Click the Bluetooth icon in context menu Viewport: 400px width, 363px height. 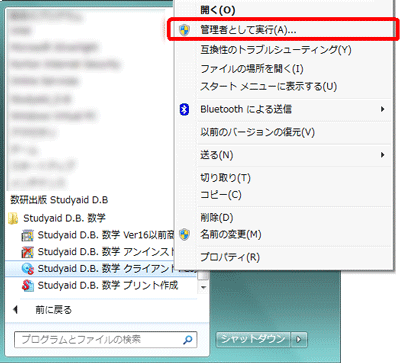point(184,109)
